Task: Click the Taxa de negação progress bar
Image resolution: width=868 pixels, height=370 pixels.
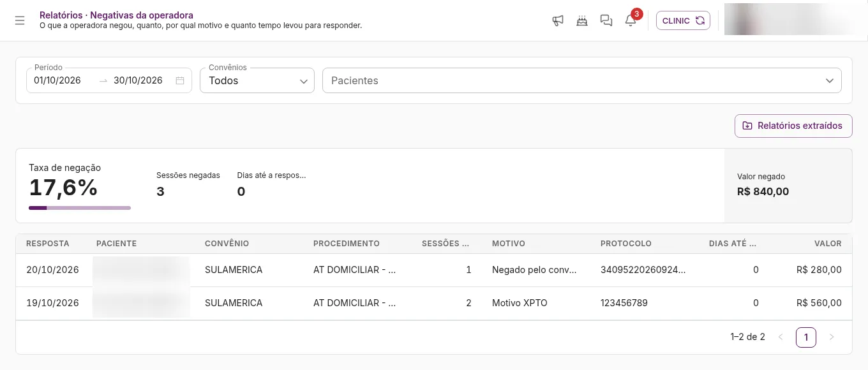Action: pyautogui.click(x=80, y=208)
